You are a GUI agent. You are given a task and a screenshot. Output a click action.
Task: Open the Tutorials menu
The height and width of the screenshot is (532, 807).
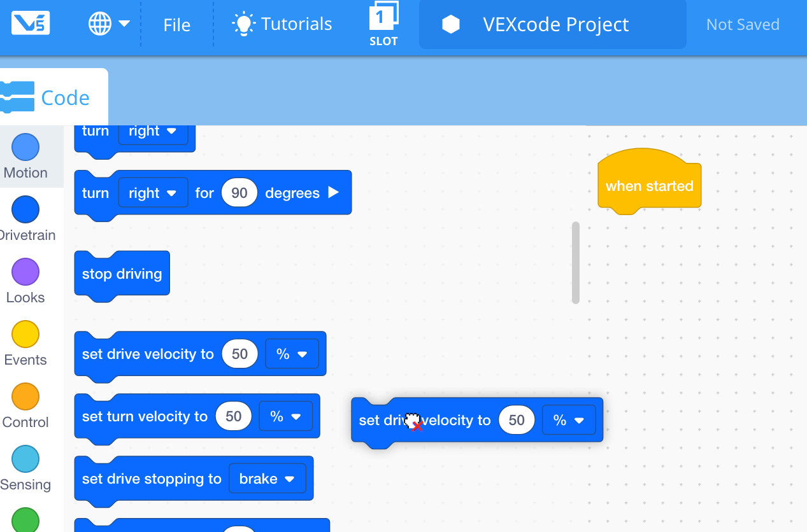(283, 24)
